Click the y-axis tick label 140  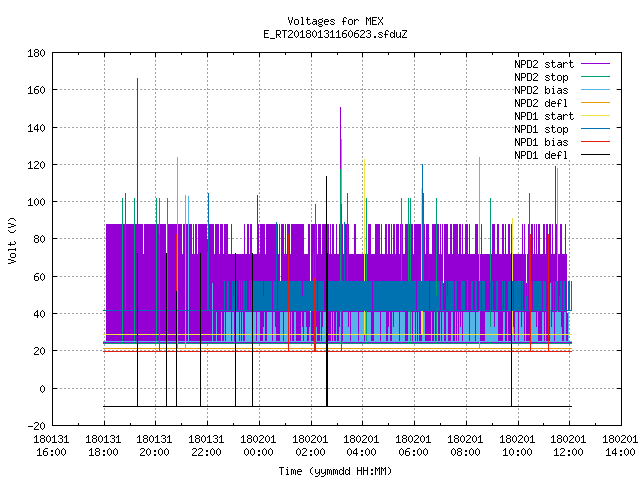pyautogui.click(x=36, y=128)
